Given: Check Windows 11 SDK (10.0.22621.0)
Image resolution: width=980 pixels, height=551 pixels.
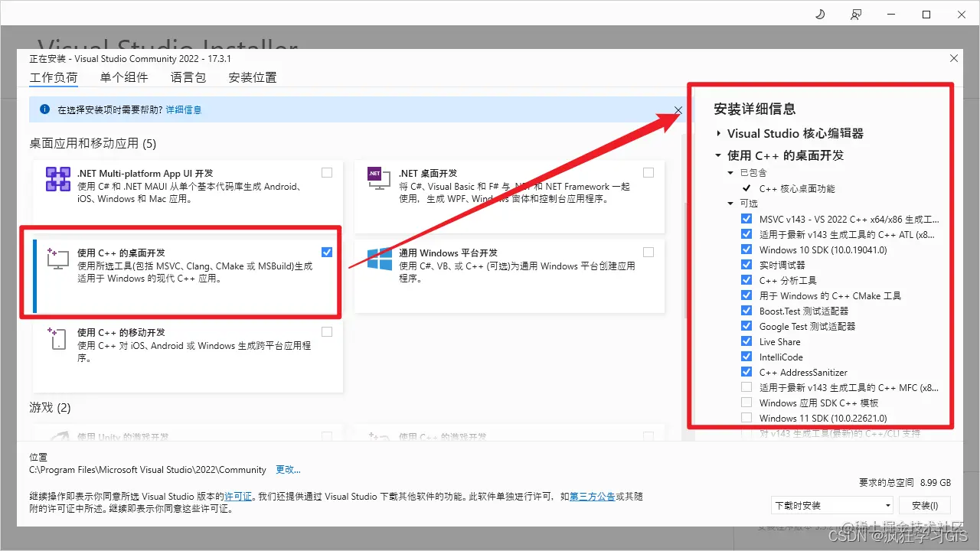Looking at the screenshot, I should click(746, 418).
